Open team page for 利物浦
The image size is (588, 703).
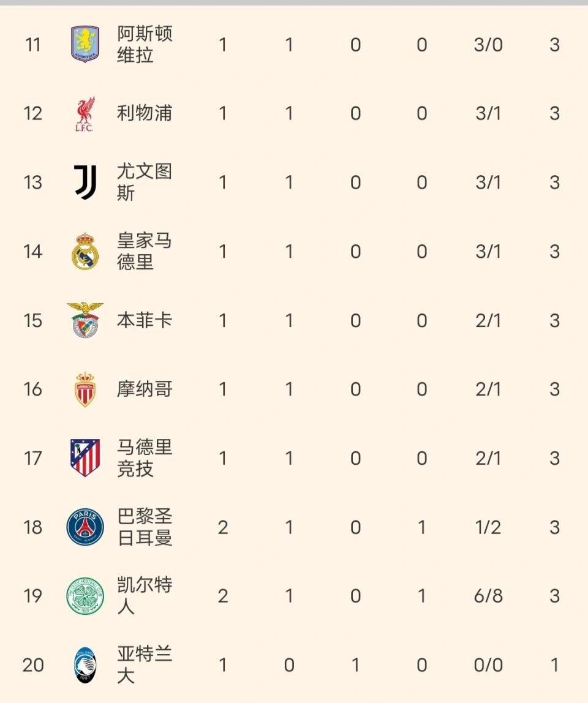145,113
